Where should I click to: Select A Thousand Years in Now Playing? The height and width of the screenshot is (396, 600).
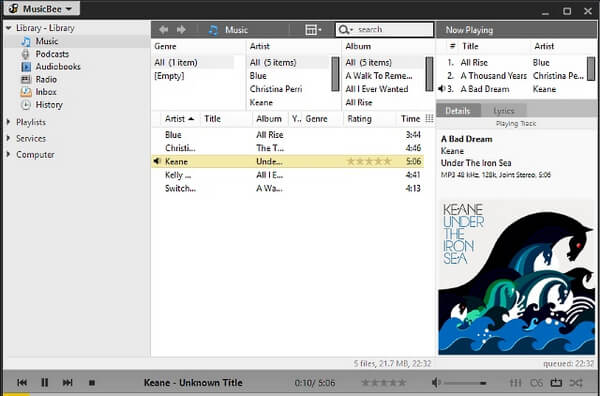(x=494, y=76)
